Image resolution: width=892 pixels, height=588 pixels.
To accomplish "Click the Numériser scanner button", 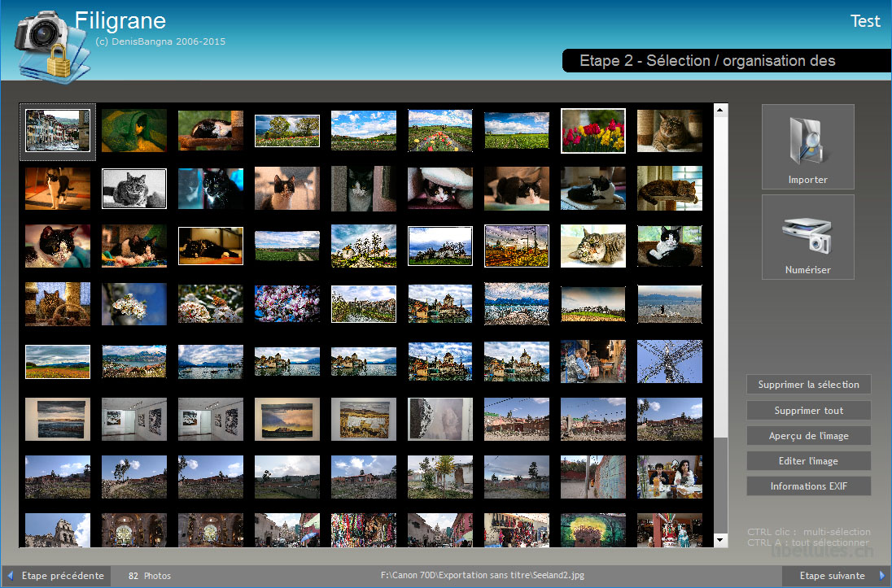I will tap(808, 237).
